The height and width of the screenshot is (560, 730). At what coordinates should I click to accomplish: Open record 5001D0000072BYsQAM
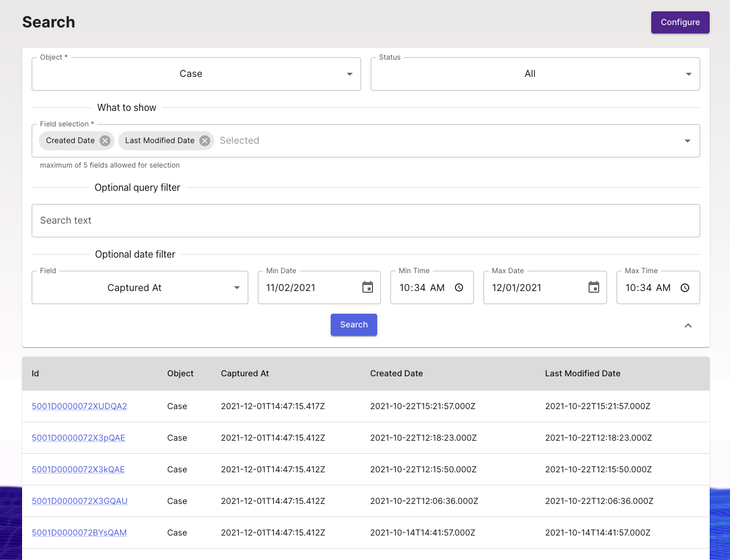79,533
